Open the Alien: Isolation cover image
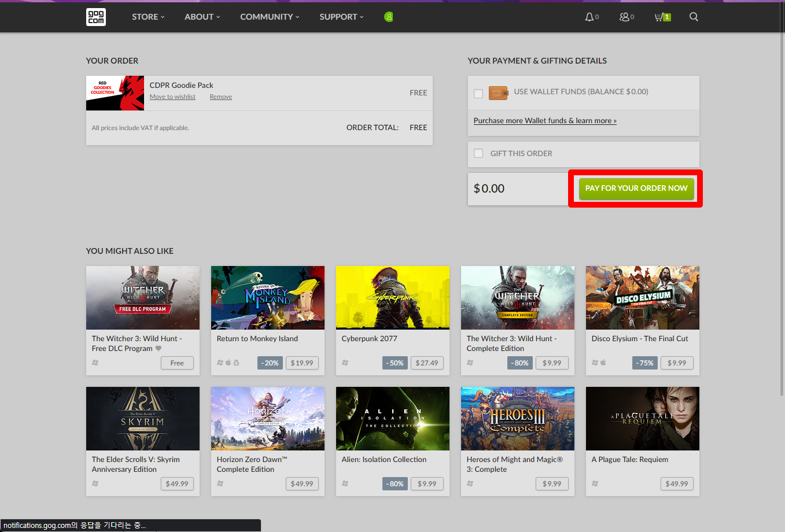 click(393, 419)
